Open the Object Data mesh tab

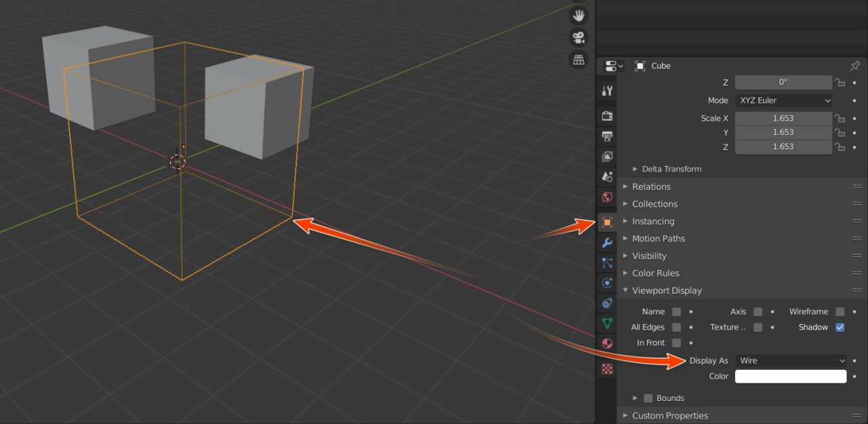point(608,323)
